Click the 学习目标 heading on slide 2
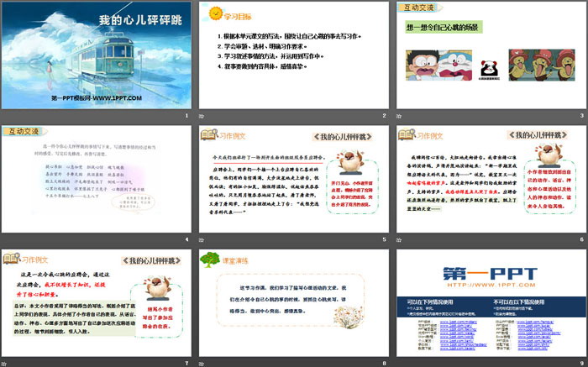Screen dimensions: 588x367 [x=238, y=17]
